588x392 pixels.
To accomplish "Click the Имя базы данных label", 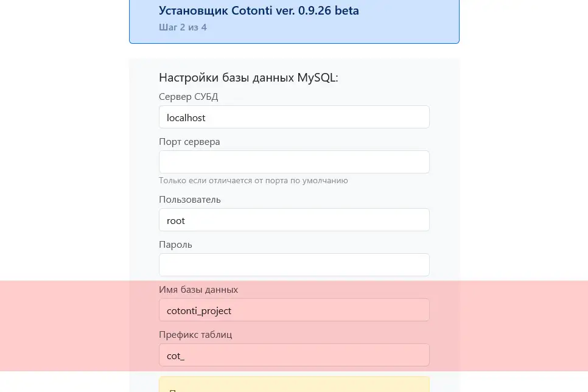I will coord(198,289).
